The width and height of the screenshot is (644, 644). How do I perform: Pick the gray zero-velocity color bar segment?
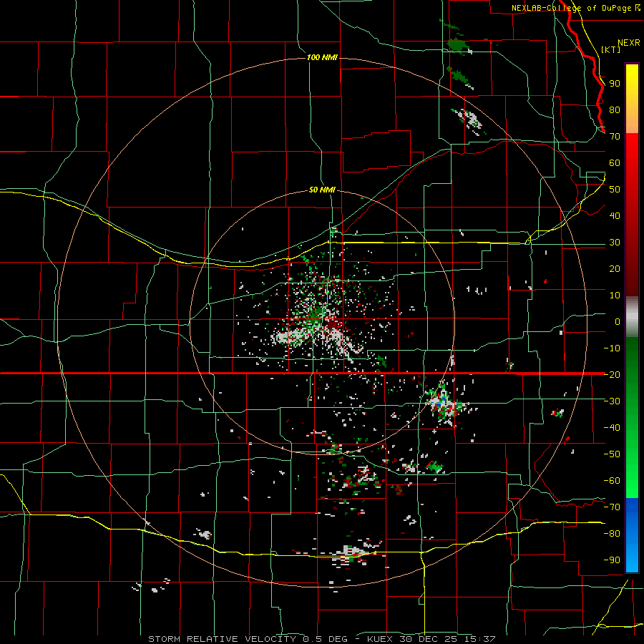point(632,317)
